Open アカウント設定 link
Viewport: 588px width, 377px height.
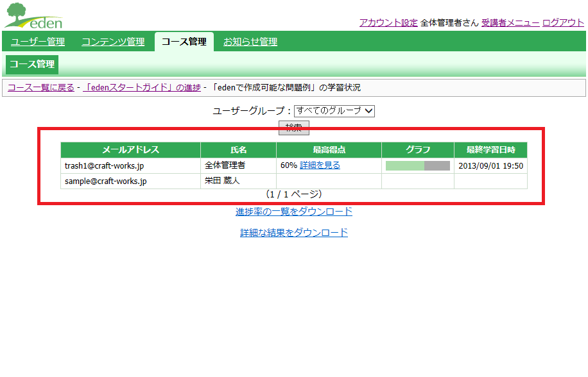[388, 23]
